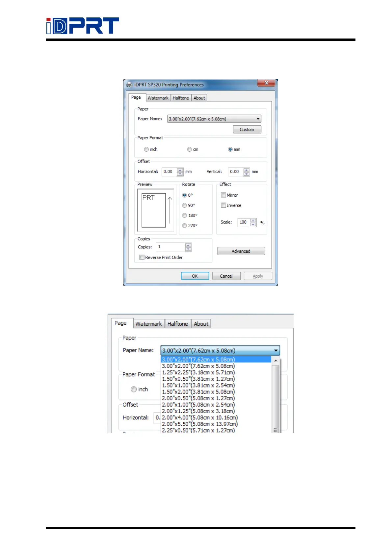
Task: Click the Copies number field
Action: pyautogui.click(x=170, y=247)
